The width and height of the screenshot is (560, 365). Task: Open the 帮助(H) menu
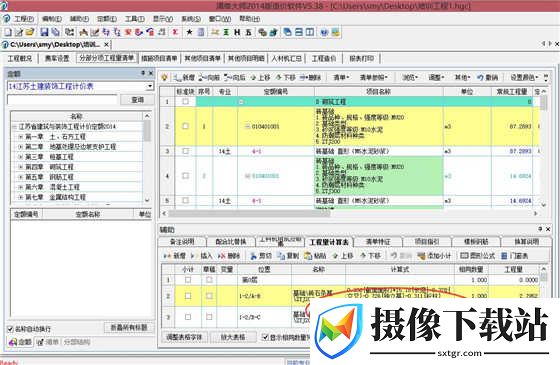click(249, 19)
